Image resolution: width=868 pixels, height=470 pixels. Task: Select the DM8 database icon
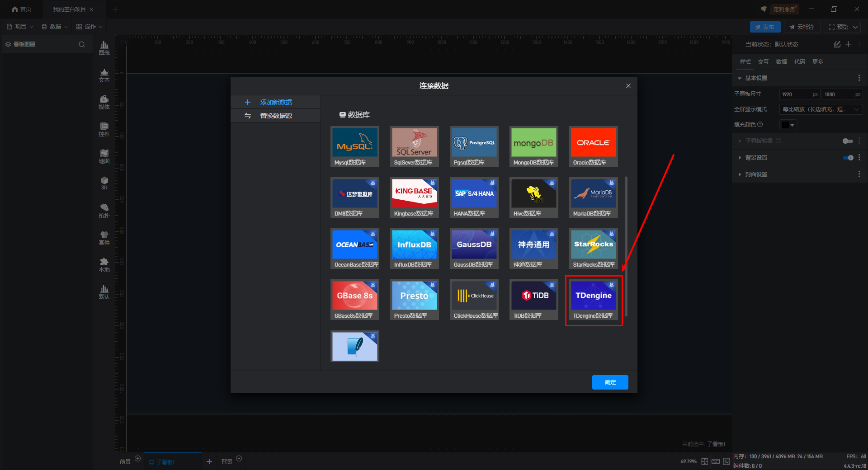click(x=355, y=197)
